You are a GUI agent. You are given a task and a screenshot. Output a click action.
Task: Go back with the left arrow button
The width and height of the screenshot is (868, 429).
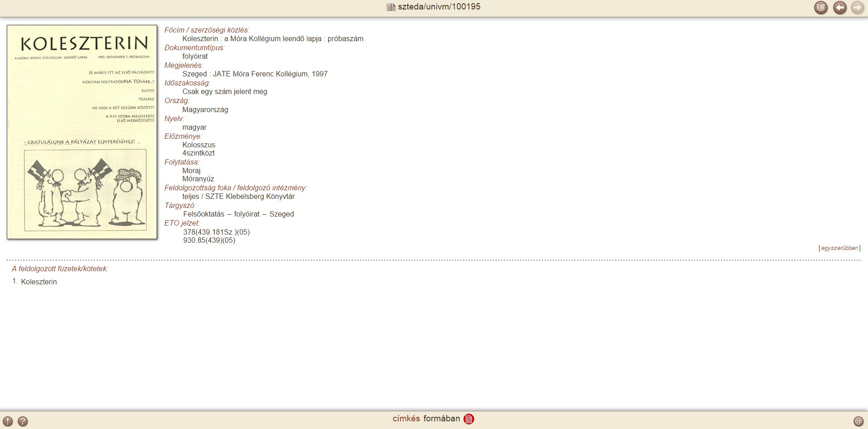pos(840,8)
